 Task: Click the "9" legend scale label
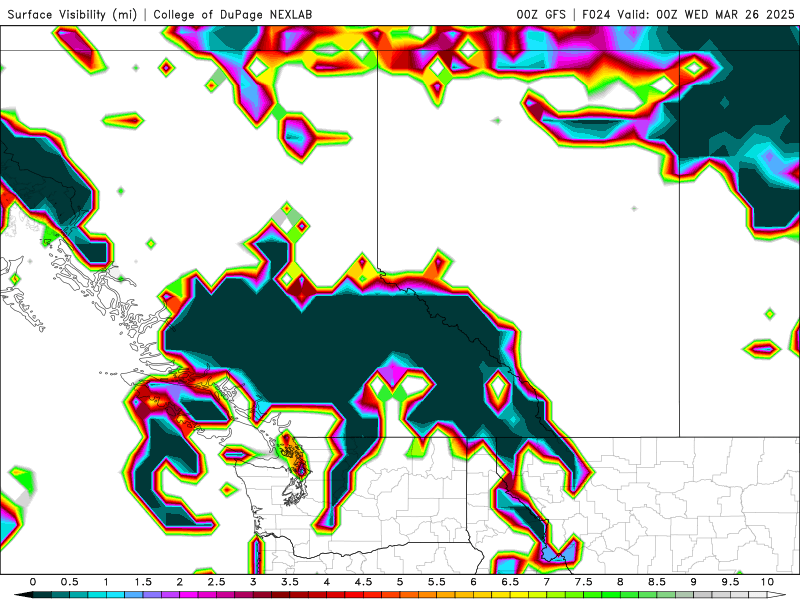[694, 582]
